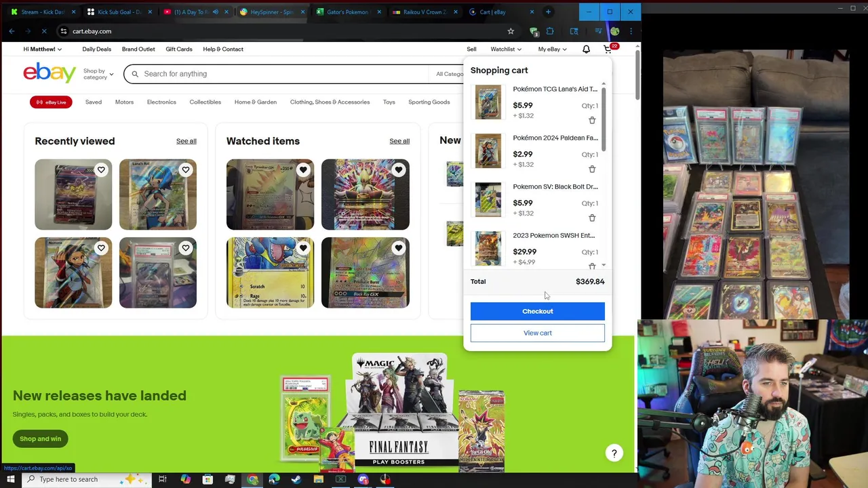Open File Explorer from taskbar
868x488 pixels.
[318, 479]
